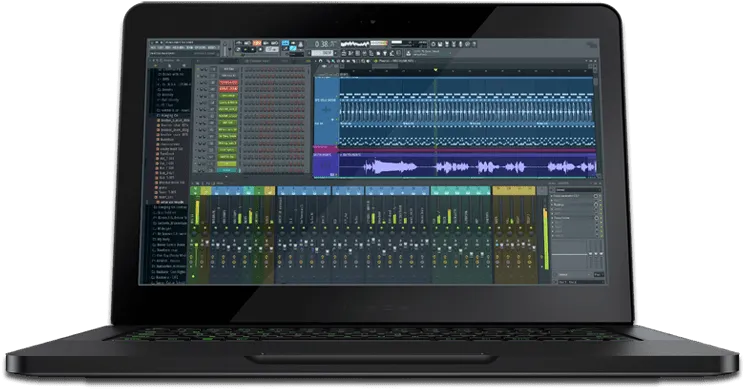Viewport: 744px width, 389px height.
Task: Select the magenta track header in playlist
Action: [326, 149]
